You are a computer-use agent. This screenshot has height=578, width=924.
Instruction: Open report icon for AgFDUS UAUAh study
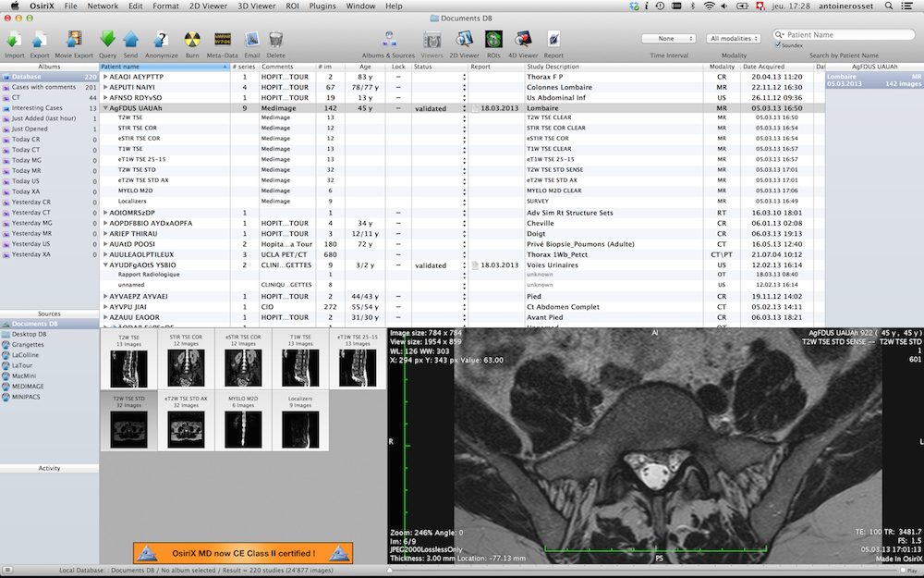pos(476,108)
